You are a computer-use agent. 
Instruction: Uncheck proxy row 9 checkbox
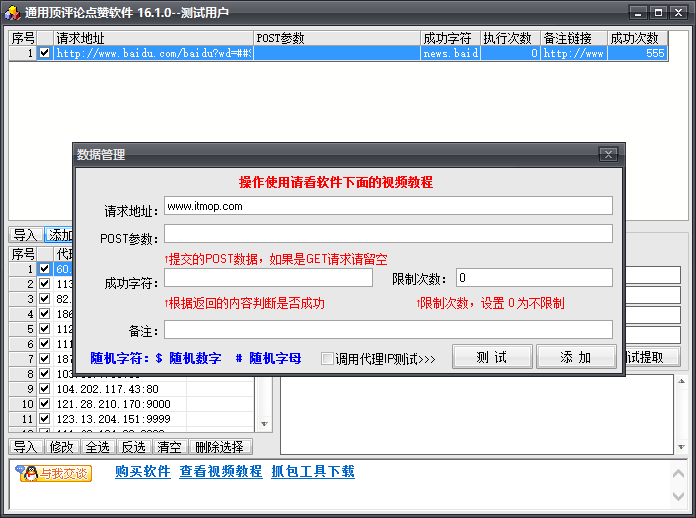44,389
